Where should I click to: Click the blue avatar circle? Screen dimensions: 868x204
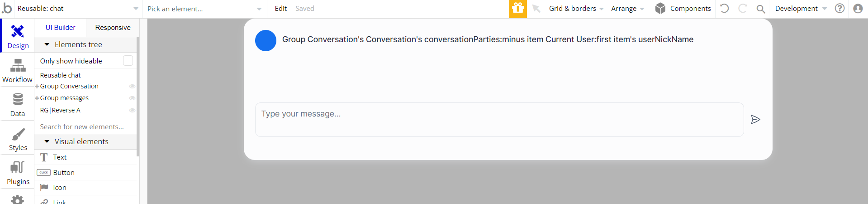[266, 41]
